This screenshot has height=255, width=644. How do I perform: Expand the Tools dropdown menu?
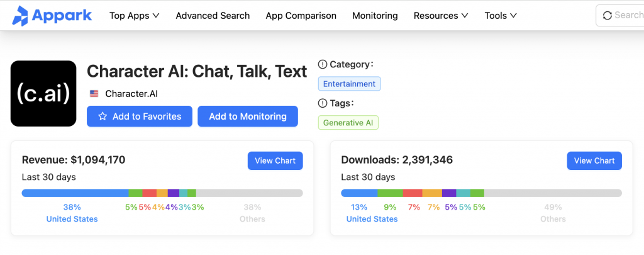[x=501, y=16]
